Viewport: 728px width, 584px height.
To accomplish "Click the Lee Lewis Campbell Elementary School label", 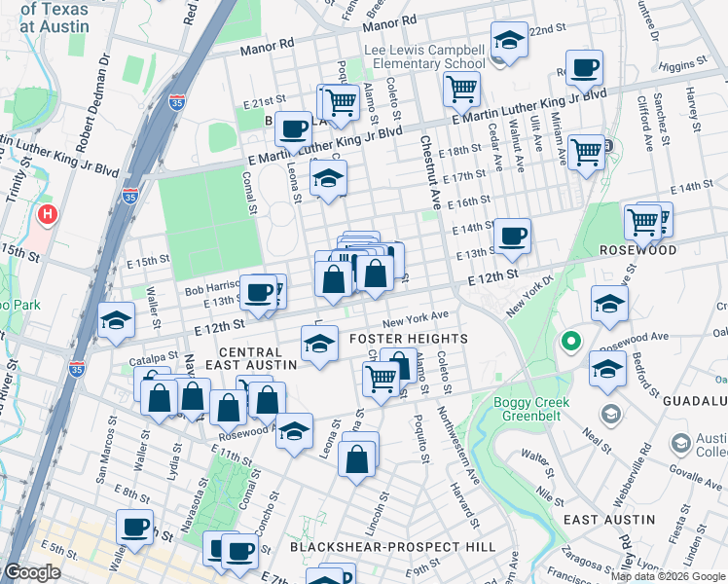I will click(424, 56).
